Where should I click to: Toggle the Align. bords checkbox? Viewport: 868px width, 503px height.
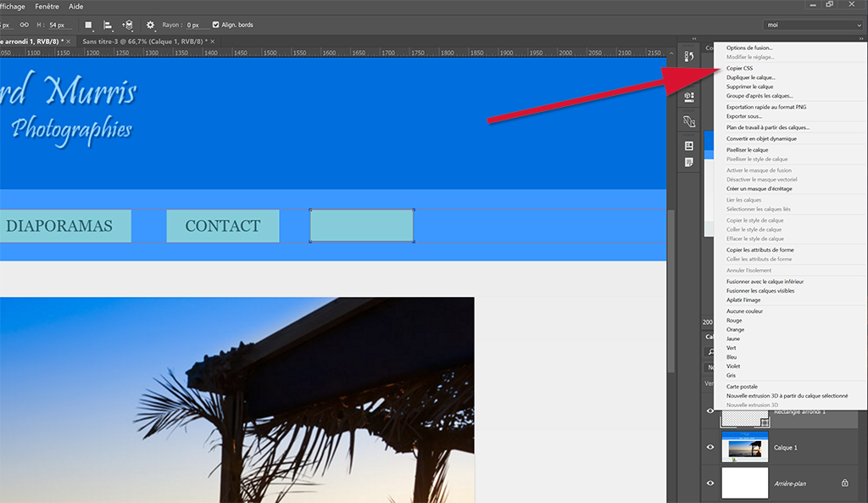pyautogui.click(x=216, y=25)
